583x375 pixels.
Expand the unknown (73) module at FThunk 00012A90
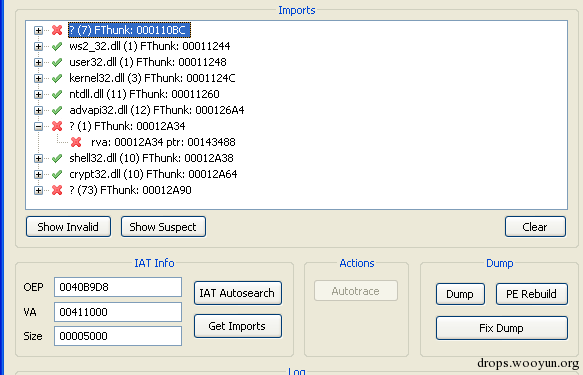click(x=38, y=190)
